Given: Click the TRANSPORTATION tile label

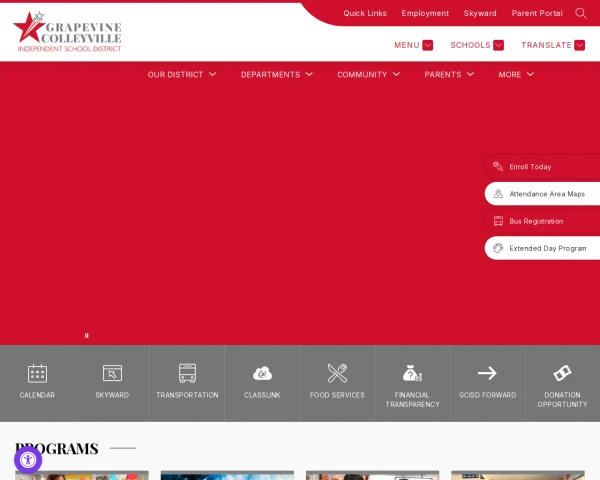Looking at the screenshot, I should click(187, 395).
